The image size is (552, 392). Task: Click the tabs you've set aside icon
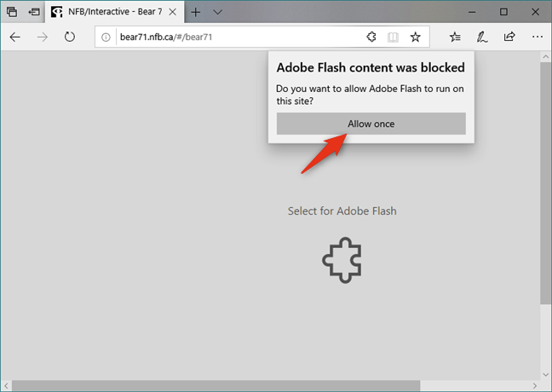coord(12,12)
